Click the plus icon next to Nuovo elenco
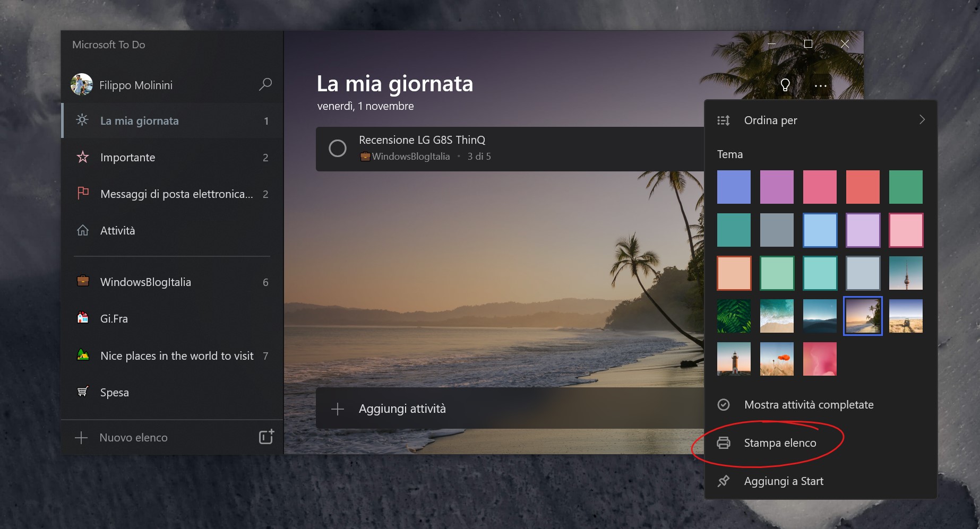 [x=81, y=438]
